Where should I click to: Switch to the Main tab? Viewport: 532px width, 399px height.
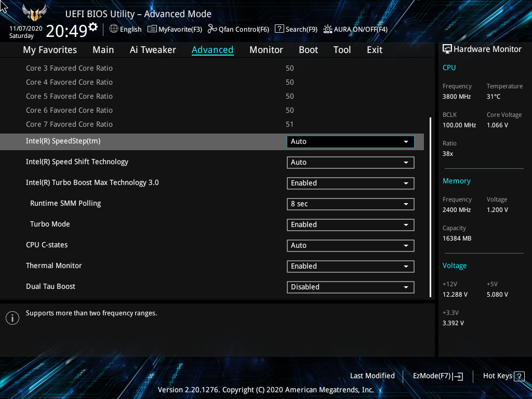(x=103, y=50)
